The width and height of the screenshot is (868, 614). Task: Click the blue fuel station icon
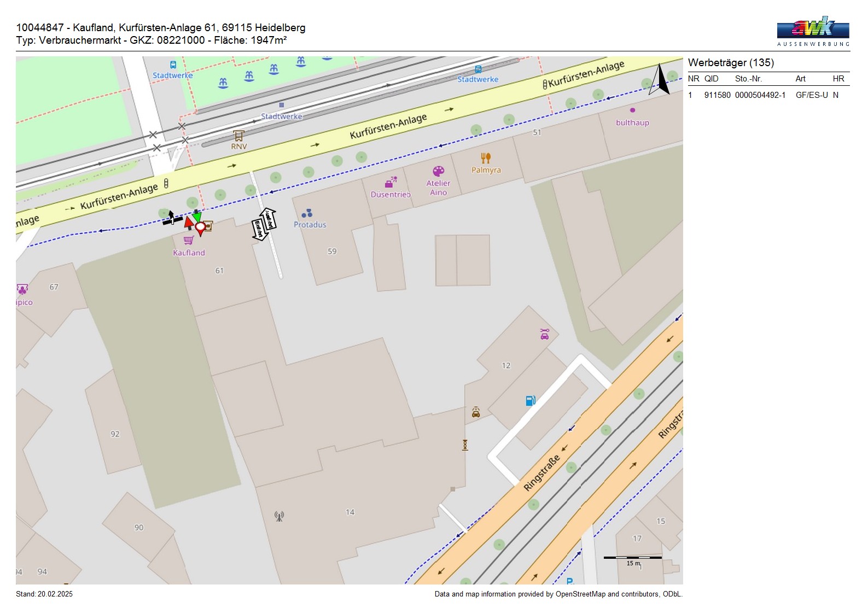530,401
